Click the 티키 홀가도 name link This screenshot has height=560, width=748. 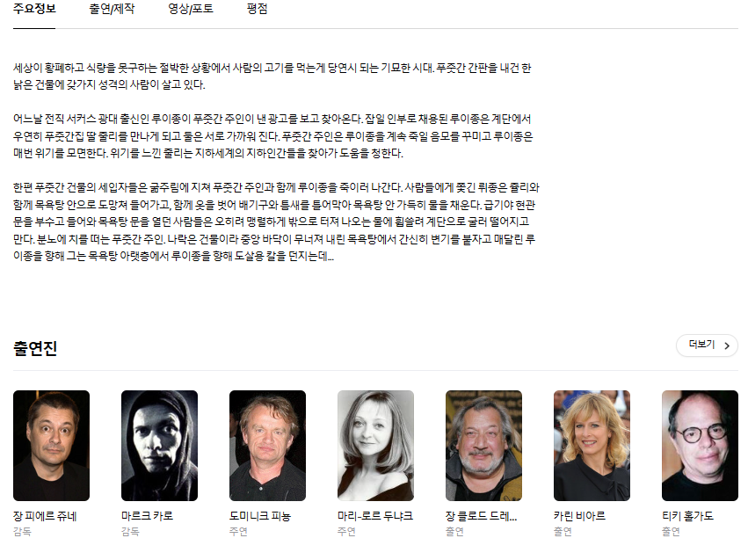687,516
